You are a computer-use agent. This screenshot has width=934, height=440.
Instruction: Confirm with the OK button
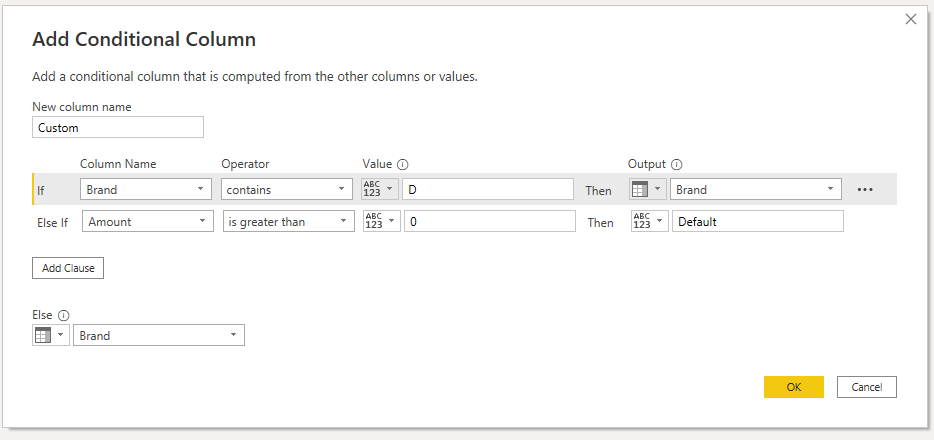point(794,387)
